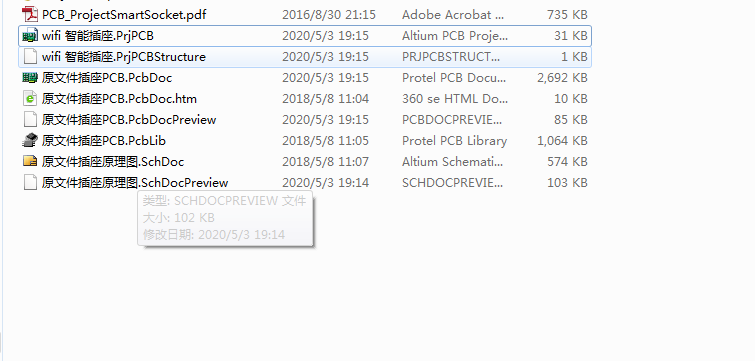The image size is (755, 361).
Task: Click the Altium project icon for wifi 智能插座.PrjPCB
Action: point(30,36)
